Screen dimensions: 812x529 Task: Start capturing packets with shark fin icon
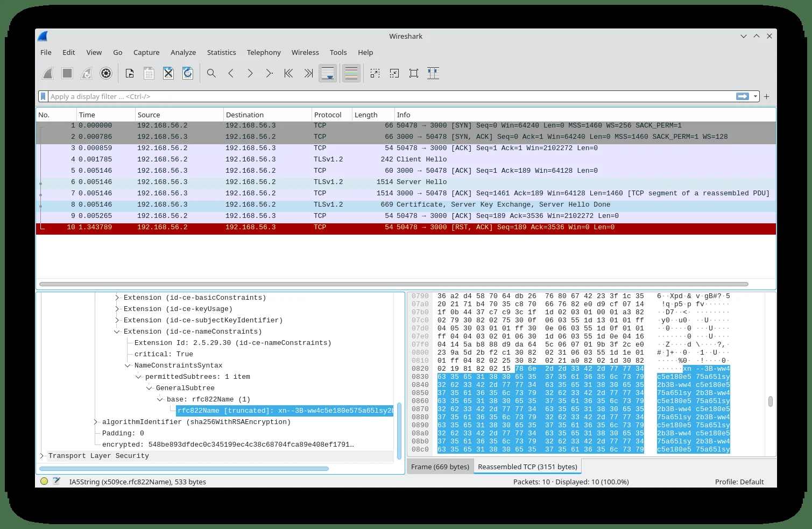click(x=48, y=73)
